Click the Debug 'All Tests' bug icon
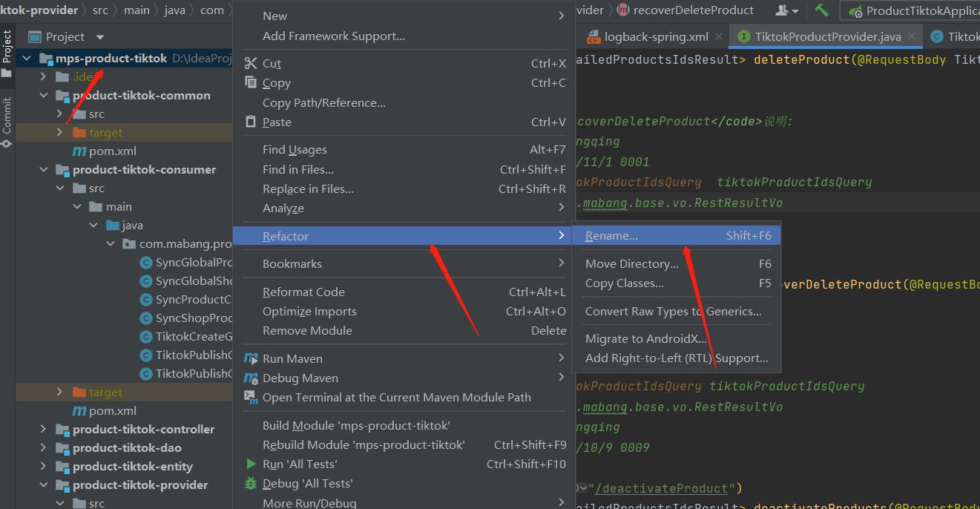Image resolution: width=980 pixels, height=509 pixels. [x=251, y=484]
